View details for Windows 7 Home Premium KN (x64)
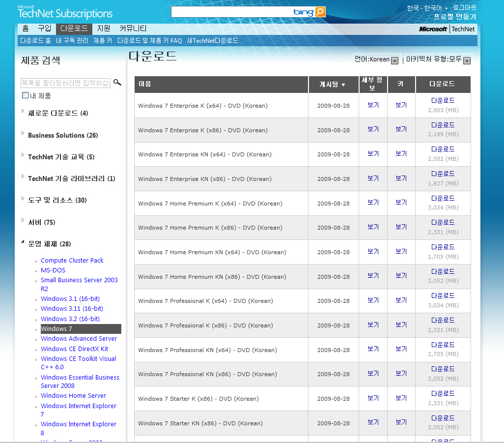 373,251
